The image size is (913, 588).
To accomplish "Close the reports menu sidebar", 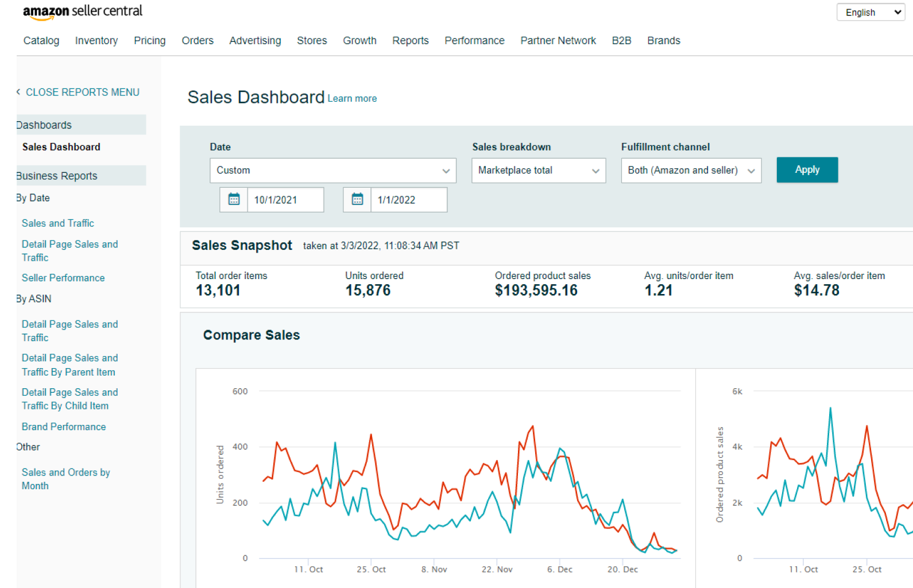I will coord(82,92).
